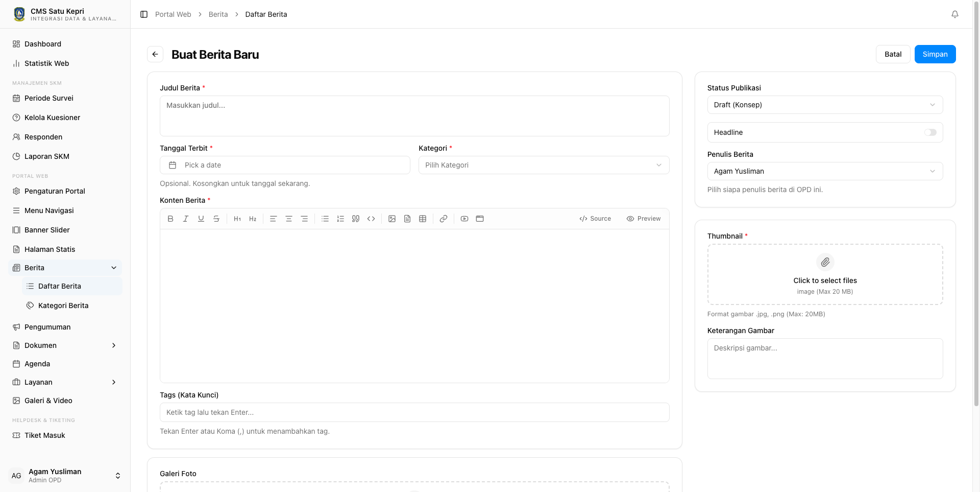Insert a bulleted list
The image size is (980, 492).
325,219
